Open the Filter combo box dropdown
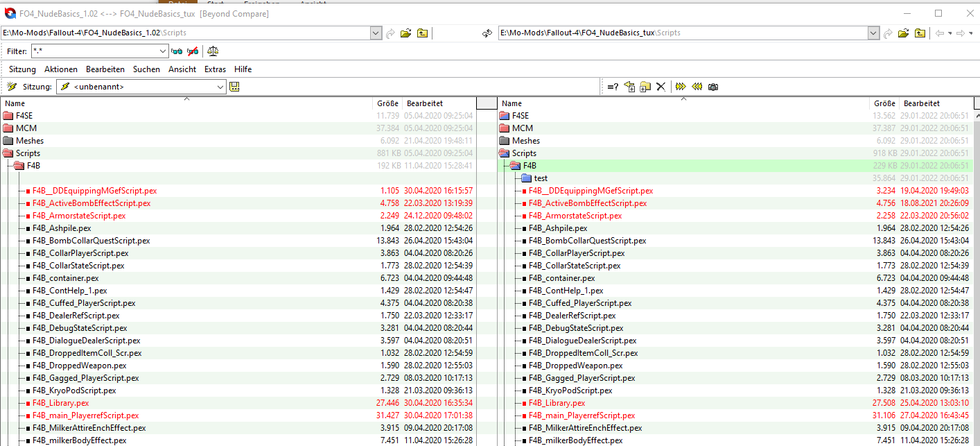980x446 pixels. tap(163, 51)
